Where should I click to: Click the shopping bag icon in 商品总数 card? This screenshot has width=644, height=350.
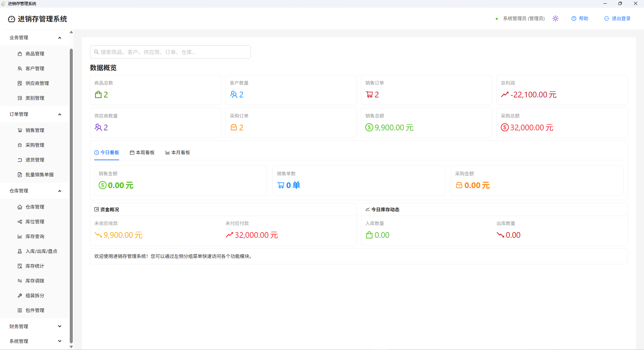click(98, 95)
